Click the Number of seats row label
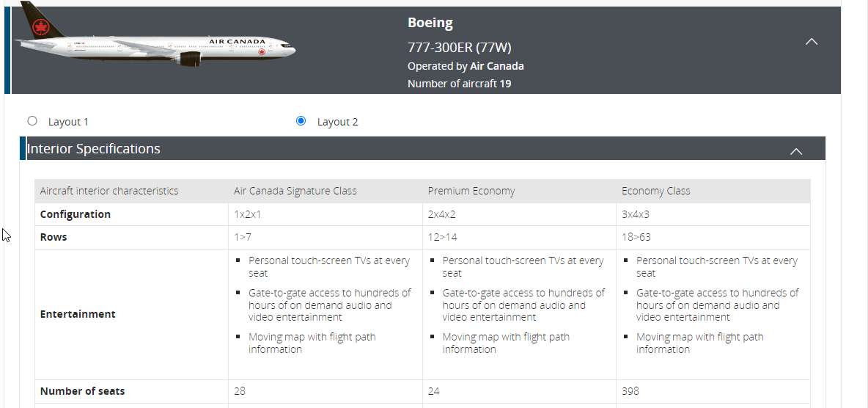The height and width of the screenshot is (408, 868). point(82,391)
